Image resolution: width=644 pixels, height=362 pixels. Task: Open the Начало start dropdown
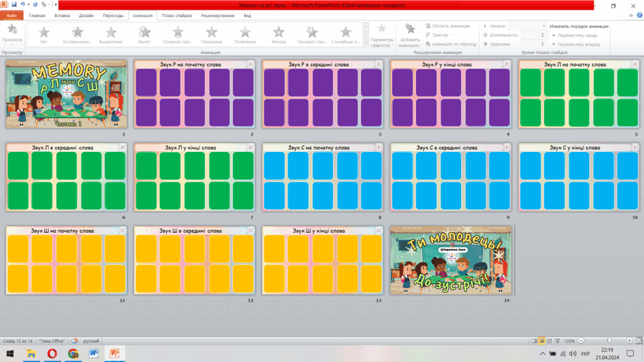pyautogui.click(x=527, y=26)
